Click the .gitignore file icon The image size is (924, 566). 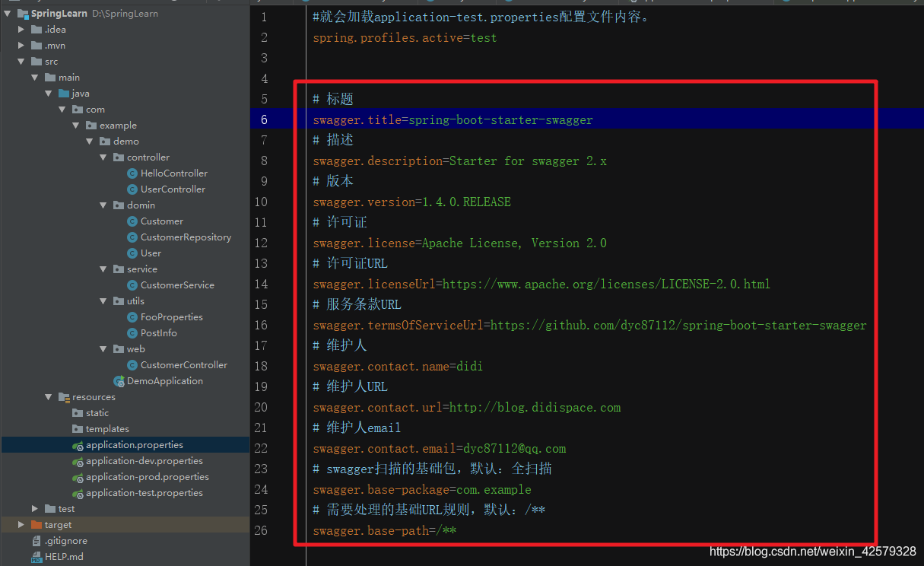click(x=37, y=541)
